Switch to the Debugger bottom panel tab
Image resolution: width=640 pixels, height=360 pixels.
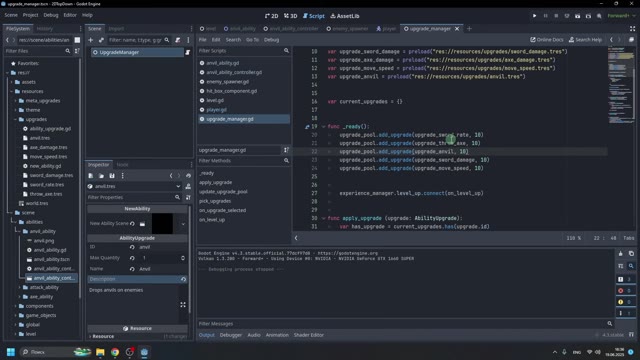click(x=231, y=335)
